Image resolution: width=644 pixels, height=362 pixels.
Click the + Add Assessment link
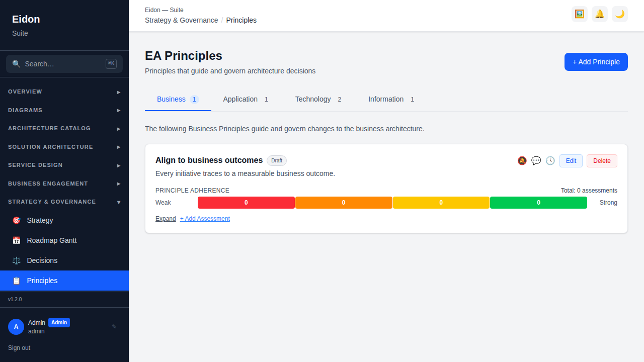(x=205, y=219)
